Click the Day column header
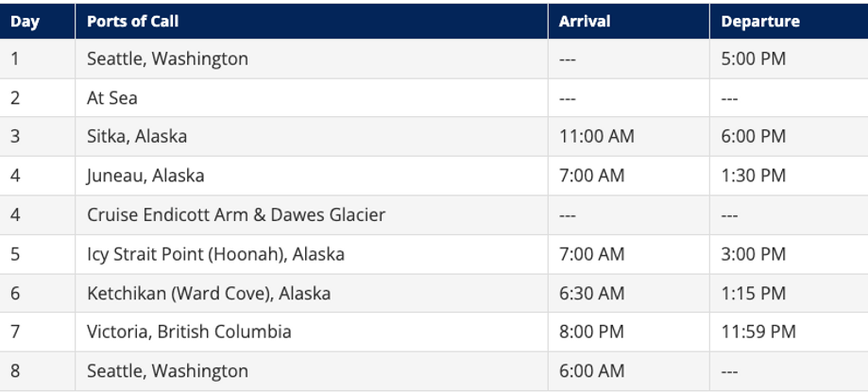Image resolution: width=868 pixels, height=392 pixels. [x=25, y=22]
